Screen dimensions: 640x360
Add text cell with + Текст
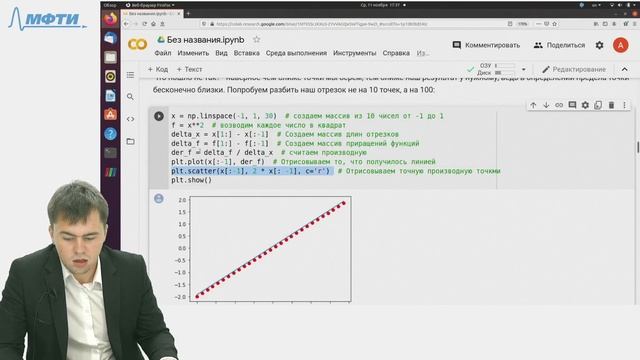[189, 69]
